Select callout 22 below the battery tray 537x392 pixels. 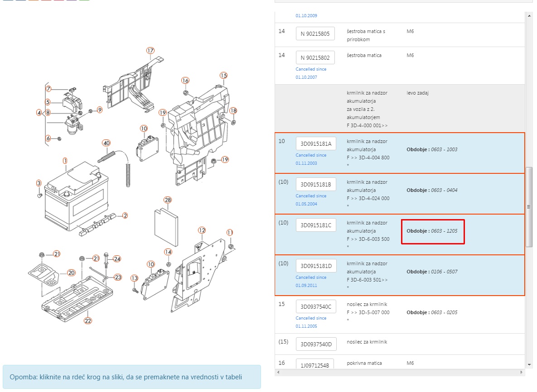[88, 320]
